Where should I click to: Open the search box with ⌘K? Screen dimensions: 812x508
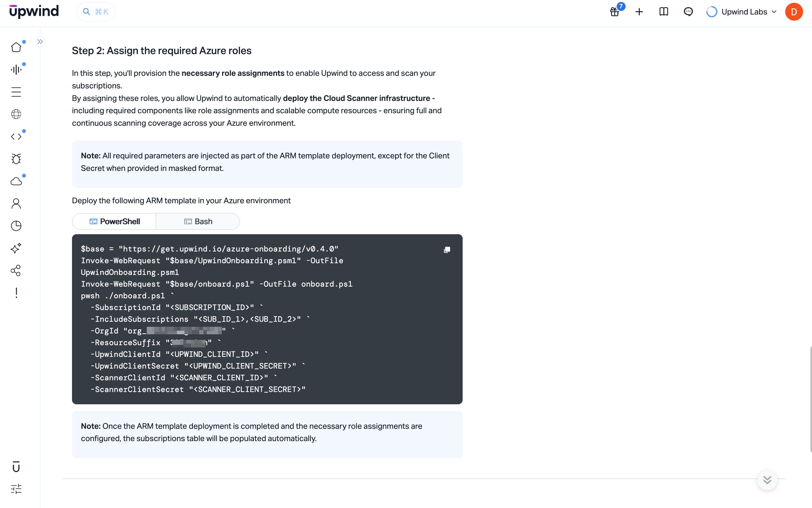[96, 12]
